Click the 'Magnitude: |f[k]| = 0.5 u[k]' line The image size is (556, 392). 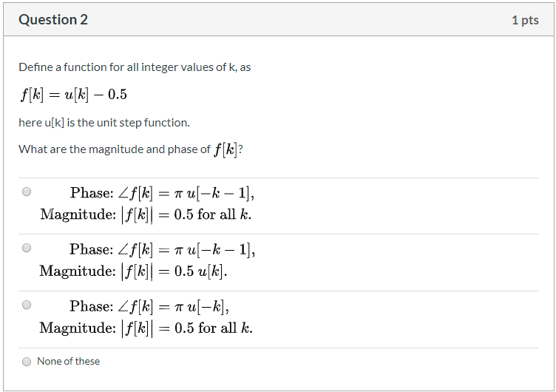pos(133,271)
